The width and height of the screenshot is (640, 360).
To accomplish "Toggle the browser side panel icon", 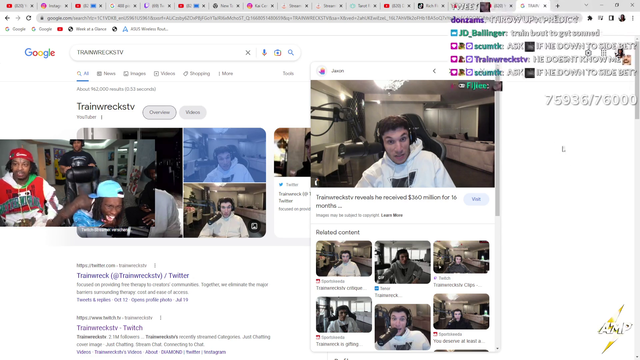I will click(611, 18).
